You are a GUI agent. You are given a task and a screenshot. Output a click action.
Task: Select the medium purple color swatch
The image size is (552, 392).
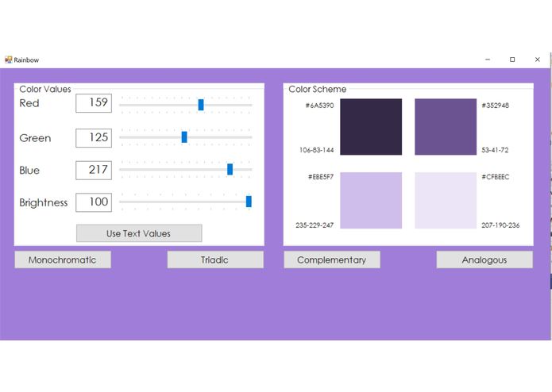click(x=446, y=127)
